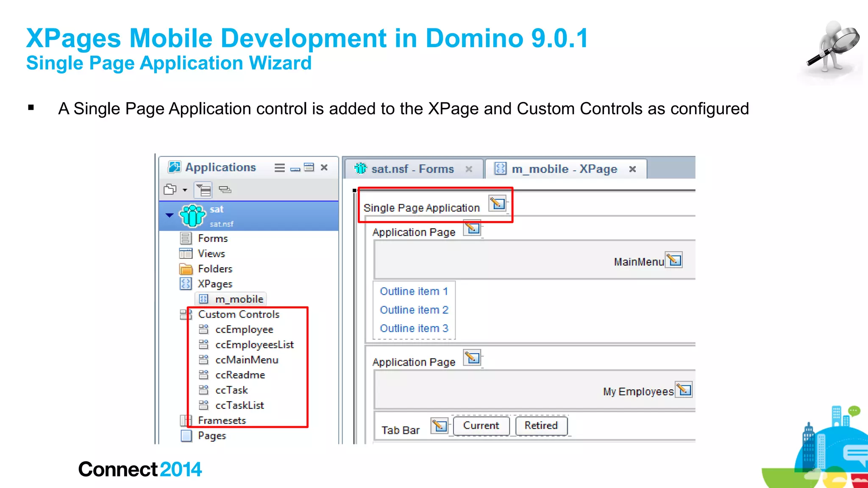Click the My Employees heading edit icon
This screenshot has height=488, width=868.
684,389
